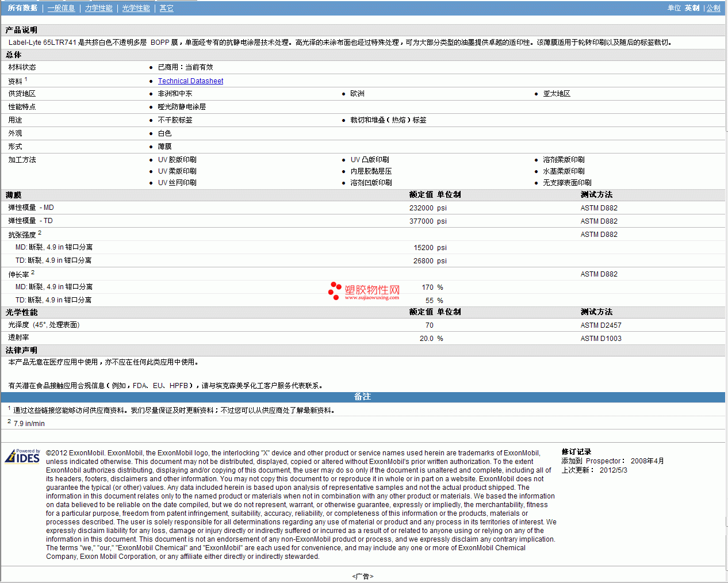Switch to the 力学性能 tab
This screenshot has height=583, width=728.
[99, 8]
